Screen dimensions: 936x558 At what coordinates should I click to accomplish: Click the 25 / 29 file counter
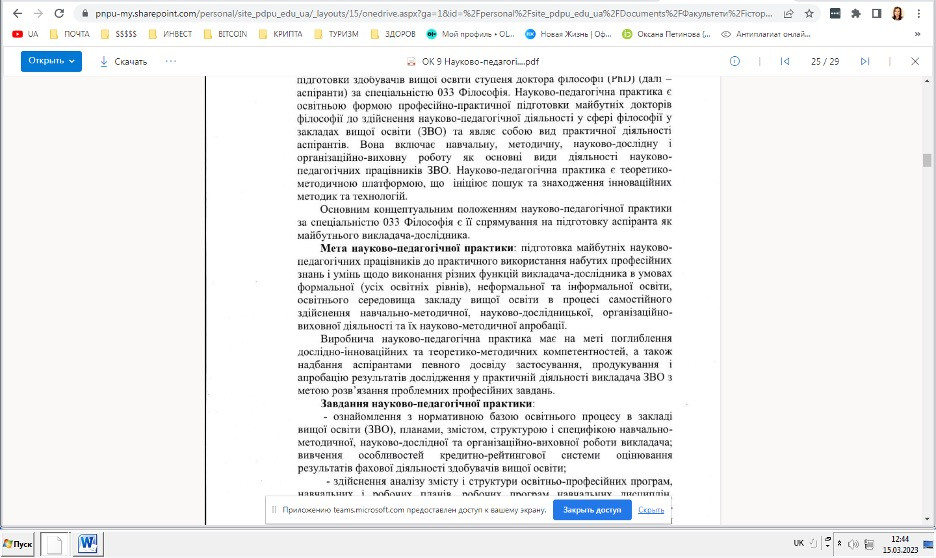pyautogui.click(x=825, y=61)
